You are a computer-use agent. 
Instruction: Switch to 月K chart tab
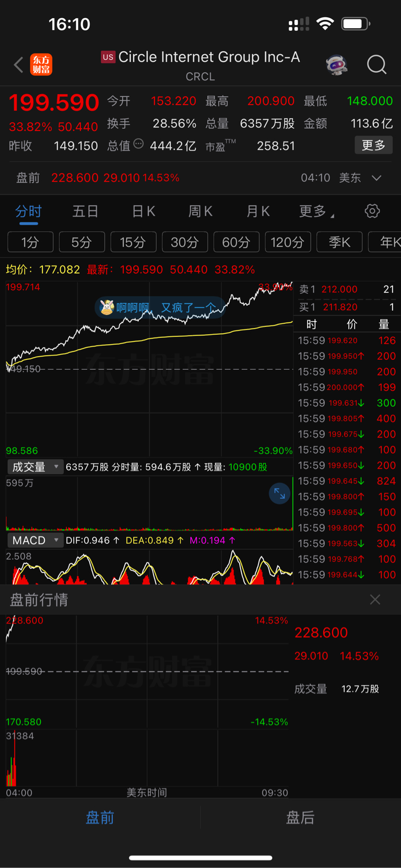[258, 212]
